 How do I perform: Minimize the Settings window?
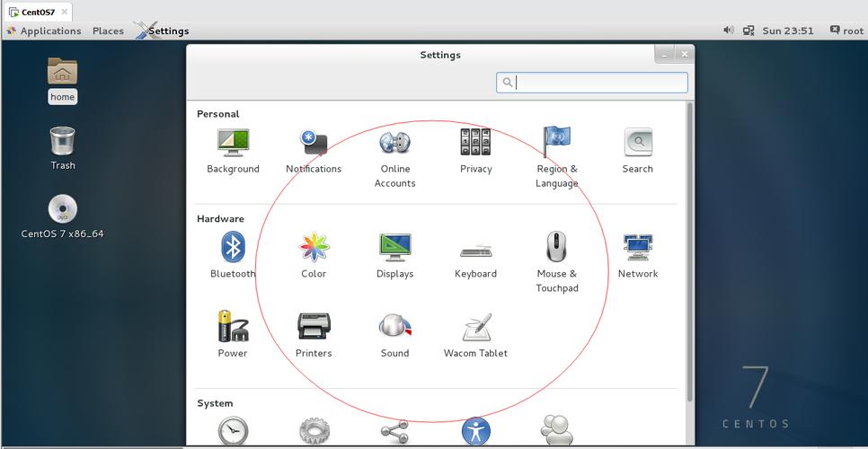[x=664, y=54]
